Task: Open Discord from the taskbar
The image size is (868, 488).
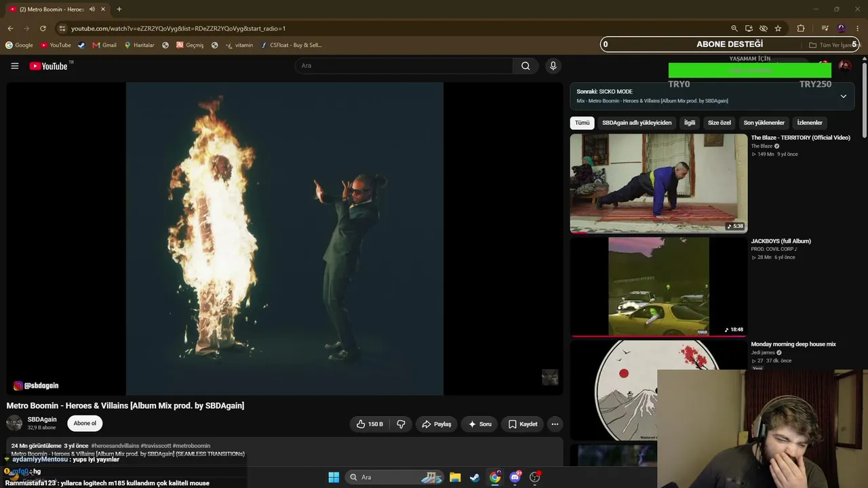Action: coord(515,477)
